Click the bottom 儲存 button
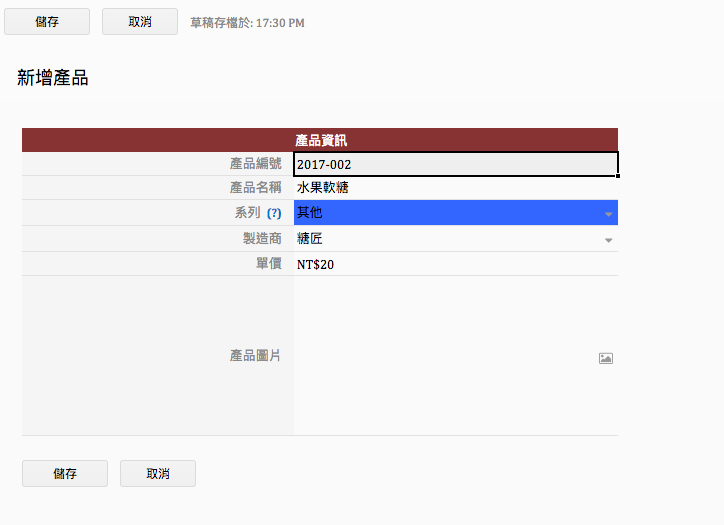Image resolution: width=724 pixels, height=525 pixels. tap(65, 473)
